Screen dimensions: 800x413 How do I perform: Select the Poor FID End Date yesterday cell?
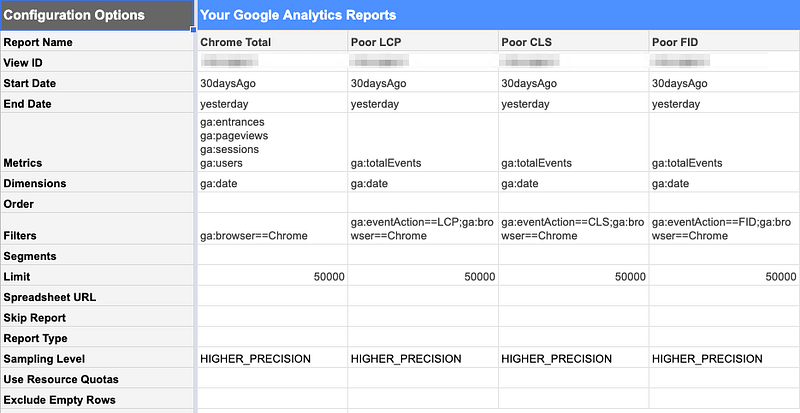[x=724, y=104]
